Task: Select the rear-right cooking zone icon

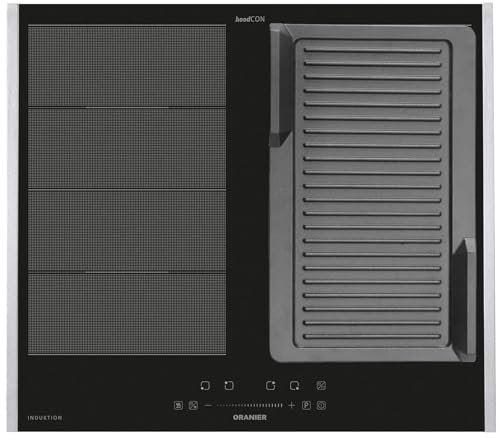Action: point(270,386)
